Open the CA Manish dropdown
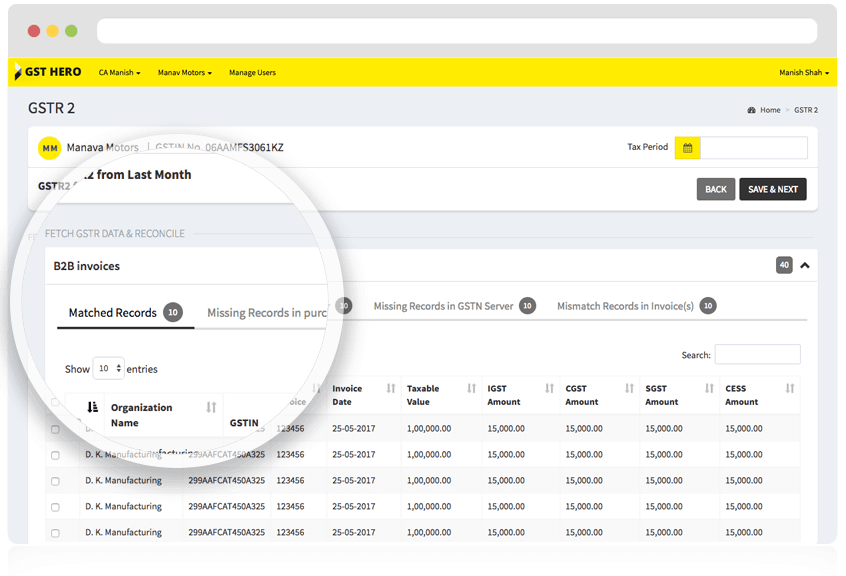Image resolution: width=846 pixels, height=576 pixels. [119, 72]
